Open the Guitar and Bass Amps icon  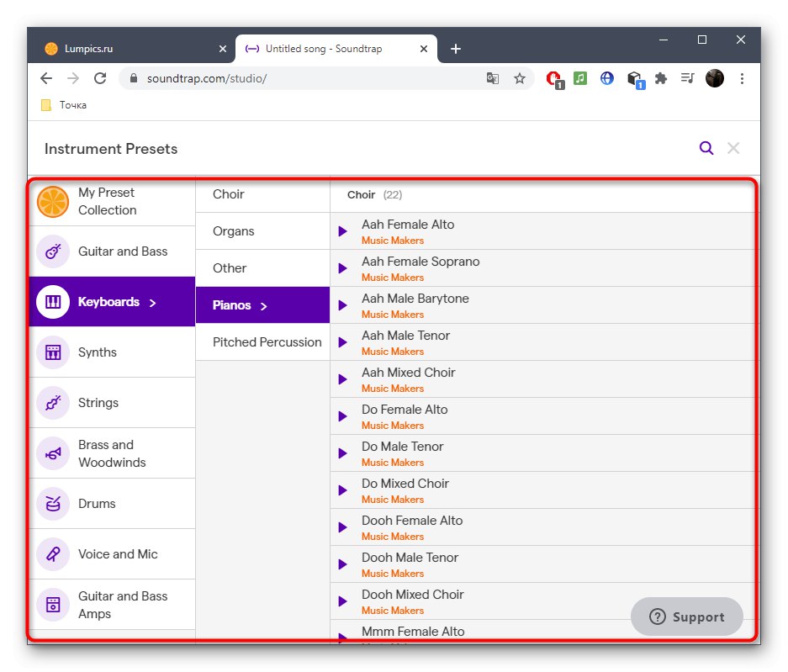tap(53, 605)
